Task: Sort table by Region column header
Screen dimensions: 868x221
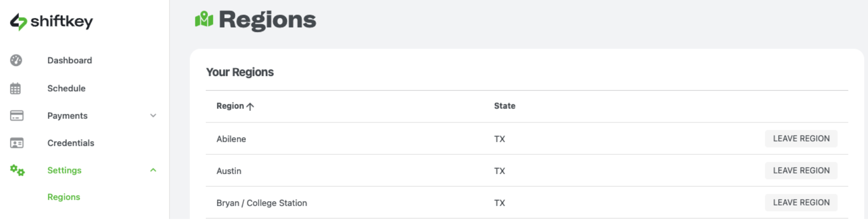Action: [x=230, y=106]
